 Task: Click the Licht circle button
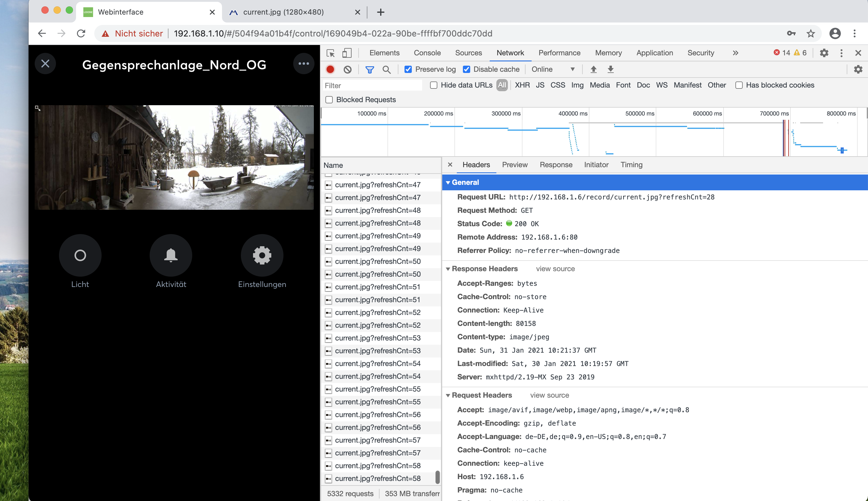(x=80, y=255)
